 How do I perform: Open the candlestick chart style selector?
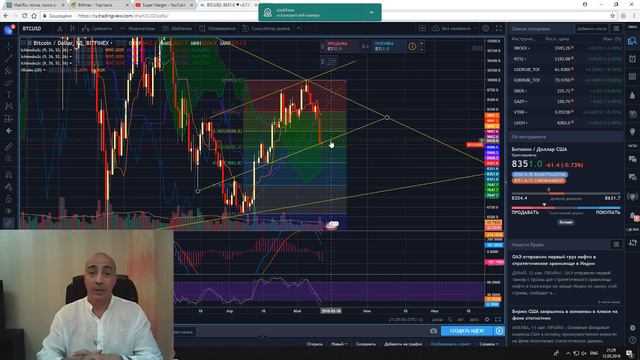click(x=72, y=29)
